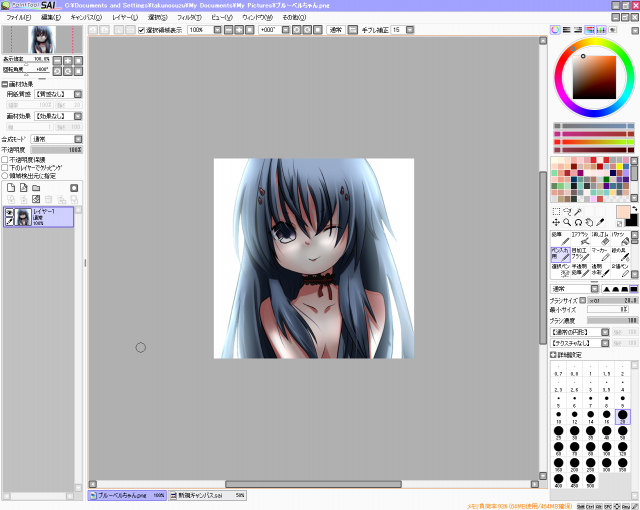Select the rotate view tool in palette

coord(578,222)
